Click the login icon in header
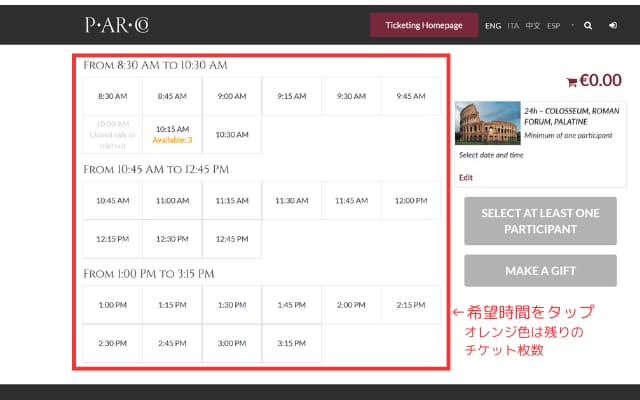The image size is (640, 400). pos(613,25)
